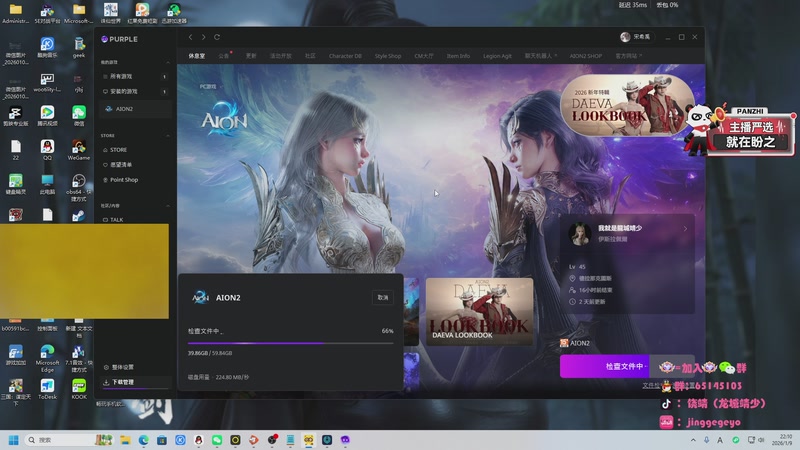Click the character avatar in the card
This screenshot has width=800, height=450.
(x=580, y=234)
